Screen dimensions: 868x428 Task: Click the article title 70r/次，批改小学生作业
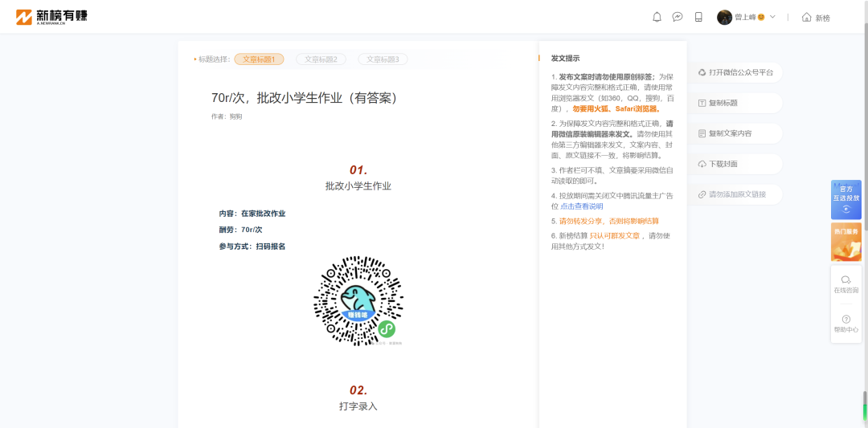pyautogui.click(x=304, y=98)
